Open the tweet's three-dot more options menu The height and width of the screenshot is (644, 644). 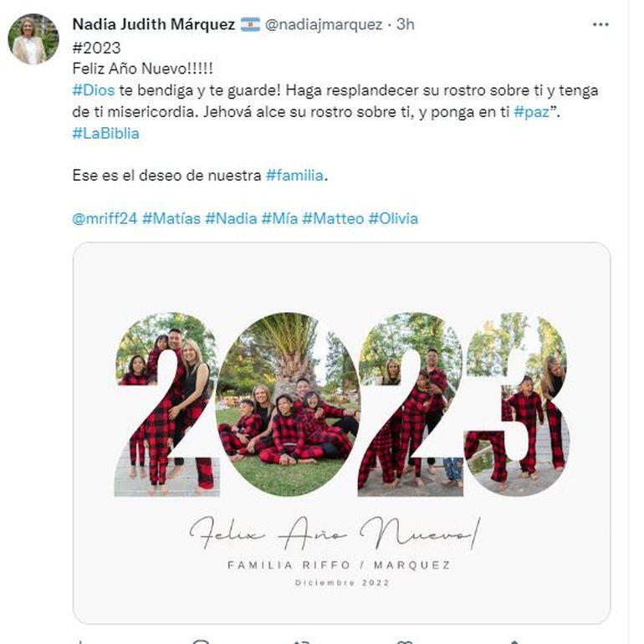[x=601, y=25]
